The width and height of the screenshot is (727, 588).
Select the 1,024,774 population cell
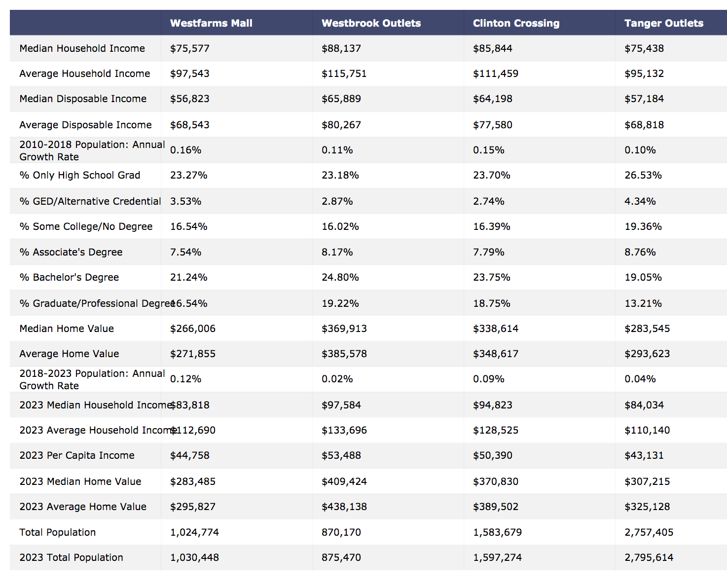pos(195,532)
